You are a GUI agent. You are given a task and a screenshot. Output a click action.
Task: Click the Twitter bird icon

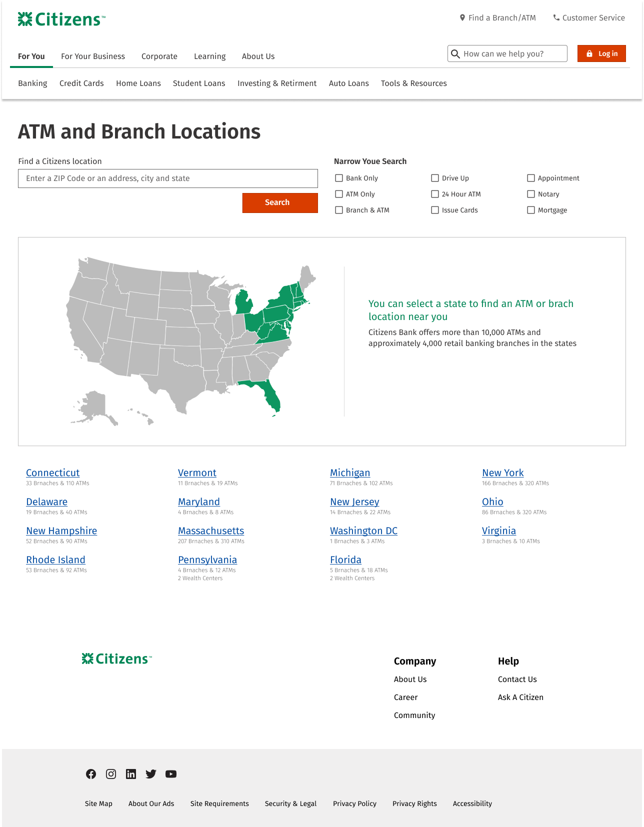tap(151, 774)
